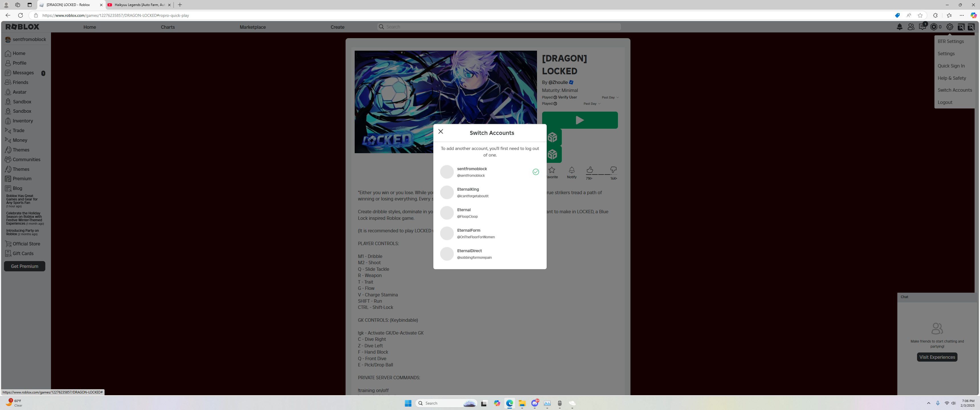Open the Introducing Party on Roblox blog post

pos(23,232)
